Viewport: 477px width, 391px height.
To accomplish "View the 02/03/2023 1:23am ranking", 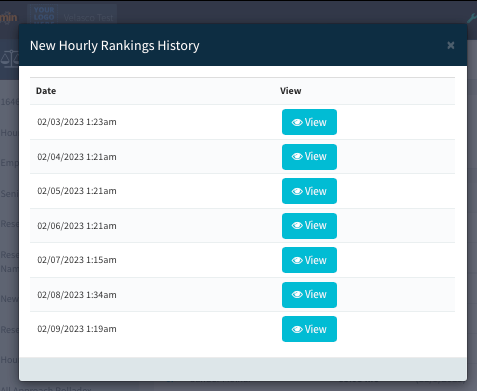I will point(309,122).
